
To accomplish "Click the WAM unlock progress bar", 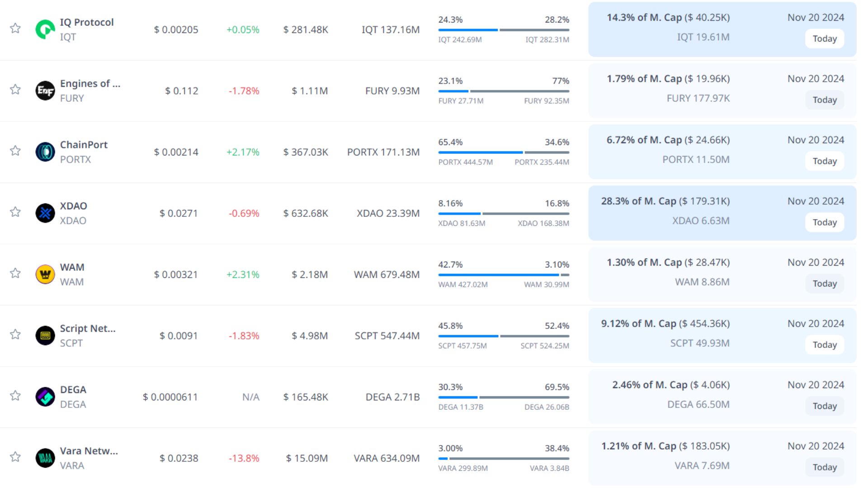I will [x=503, y=275].
